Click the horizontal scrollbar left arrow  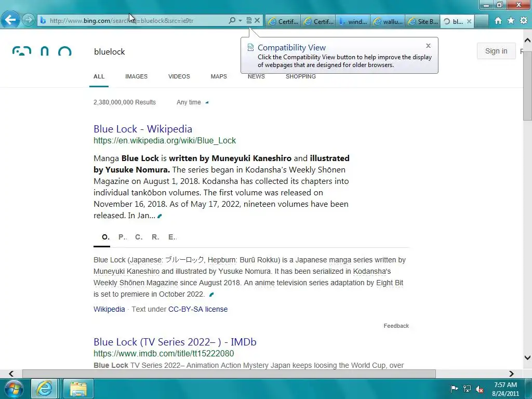point(11,374)
